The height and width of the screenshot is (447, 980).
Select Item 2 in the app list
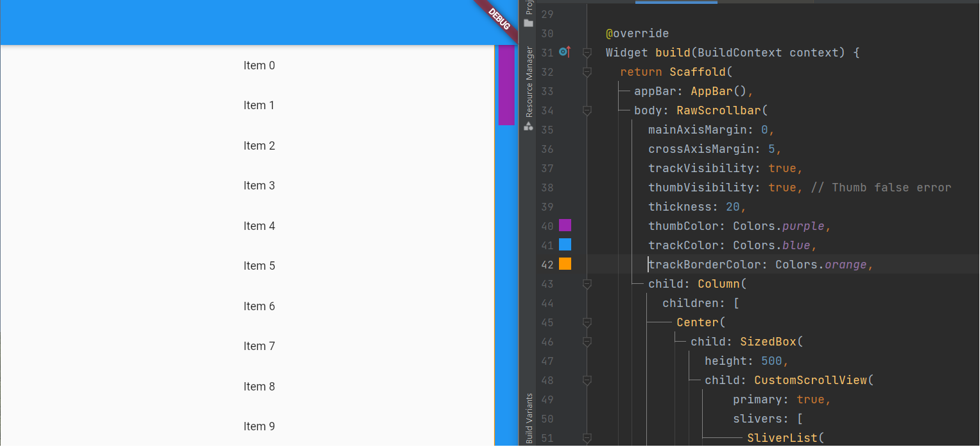tap(259, 146)
